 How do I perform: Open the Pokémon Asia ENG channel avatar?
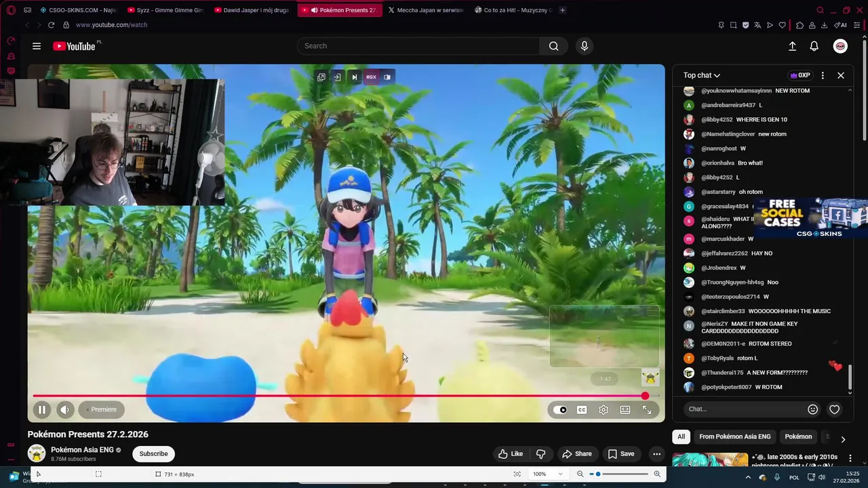tap(37, 453)
